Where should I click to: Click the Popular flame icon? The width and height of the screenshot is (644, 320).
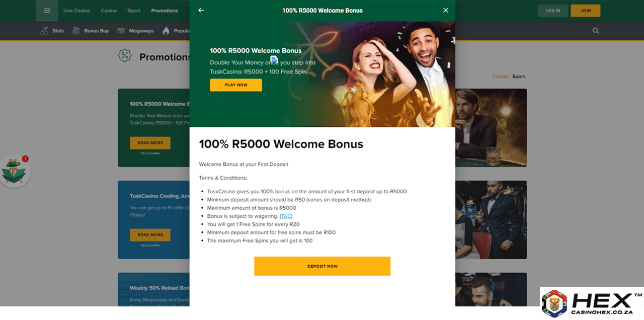[166, 31]
